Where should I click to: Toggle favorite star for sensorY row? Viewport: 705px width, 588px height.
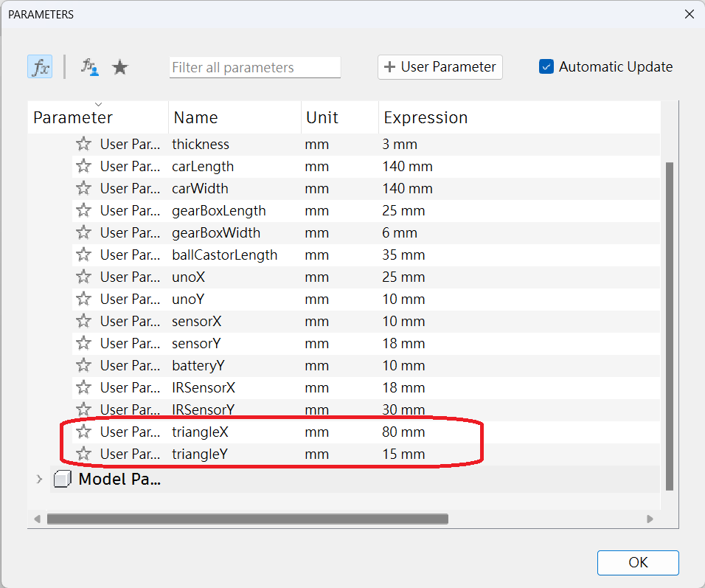pos(83,343)
